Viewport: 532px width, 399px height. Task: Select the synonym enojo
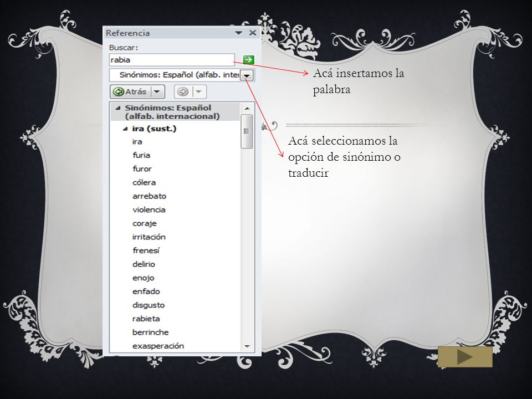(x=143, y=278)
